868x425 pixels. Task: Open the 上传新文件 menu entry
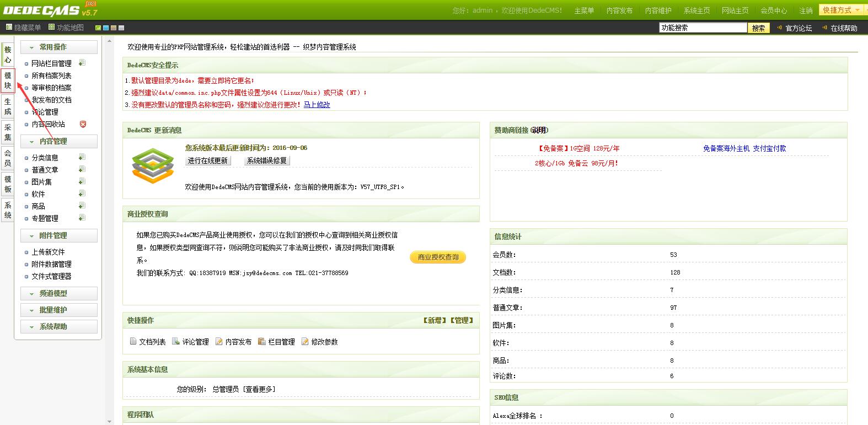pyautogui.click(x=48, y=252)
